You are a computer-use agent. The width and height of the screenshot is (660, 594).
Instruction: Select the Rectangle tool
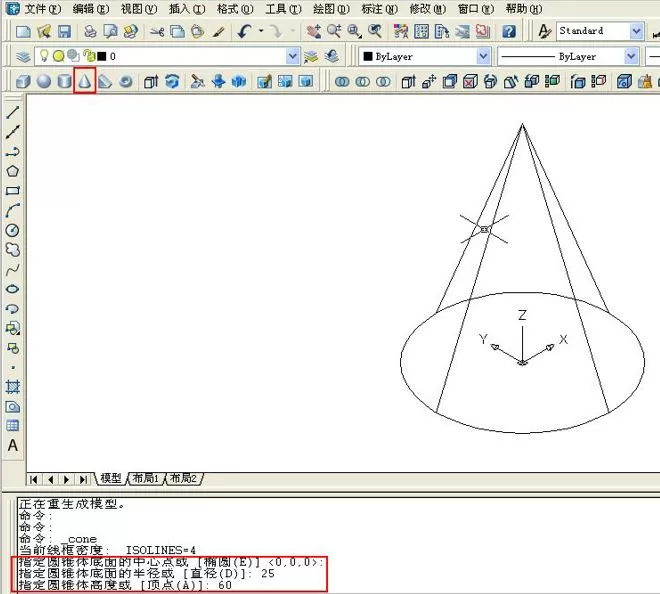(x=13, y=191)
